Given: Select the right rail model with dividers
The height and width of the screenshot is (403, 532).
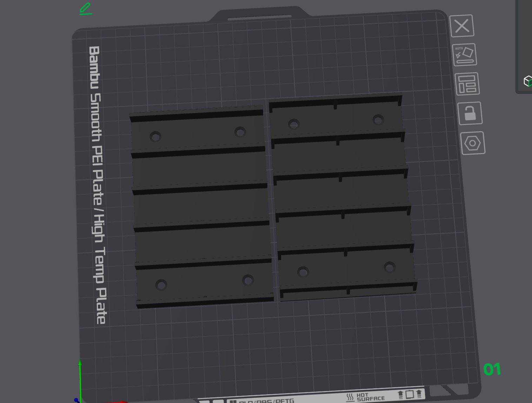Looking at the screenshot, I should point(343,197).
